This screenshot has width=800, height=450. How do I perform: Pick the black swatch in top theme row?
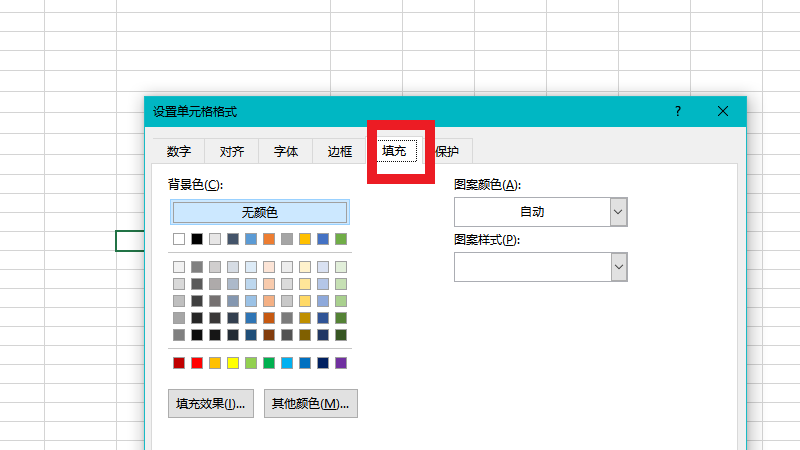coord(197,239)
